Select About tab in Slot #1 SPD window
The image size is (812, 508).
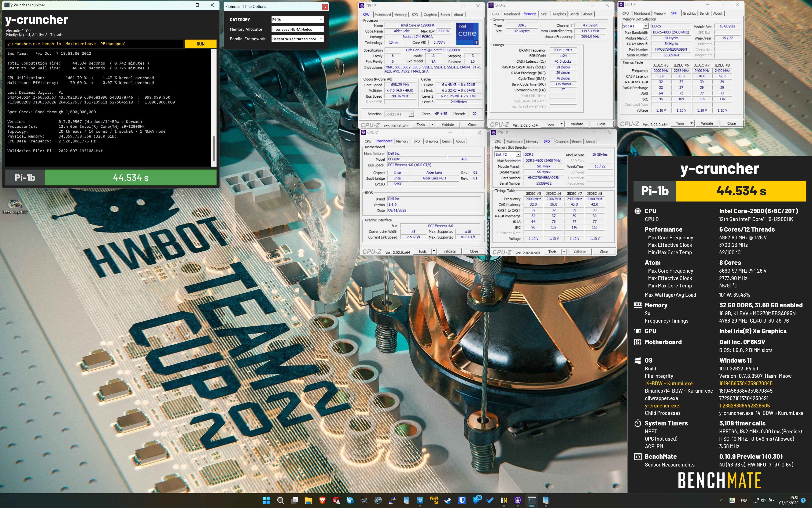tap(718, 13)
